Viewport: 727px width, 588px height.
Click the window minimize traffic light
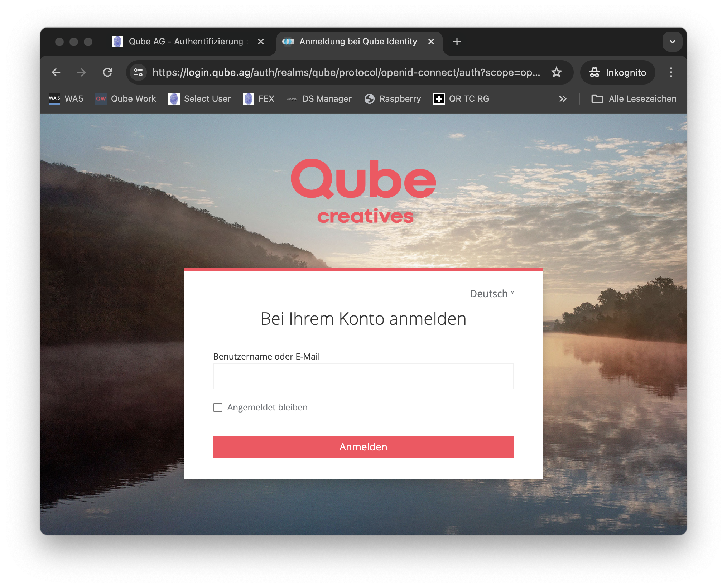point(74,42)
